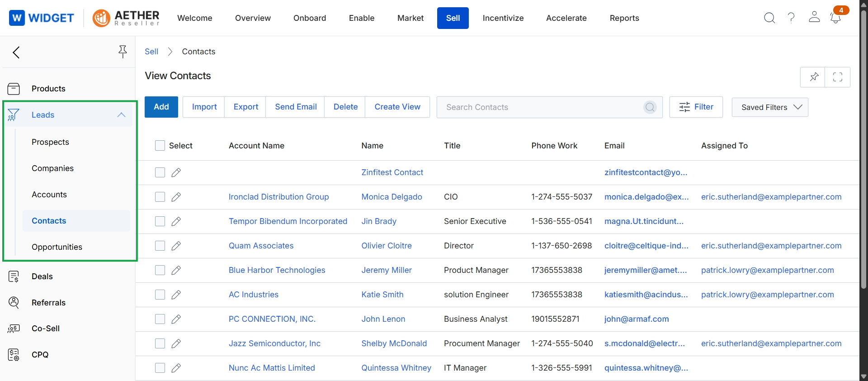Tick the Tempor Bibendum Incorporated row checkbox
Image resolution: width=868 pixels, height=381 pixels.
160,221
